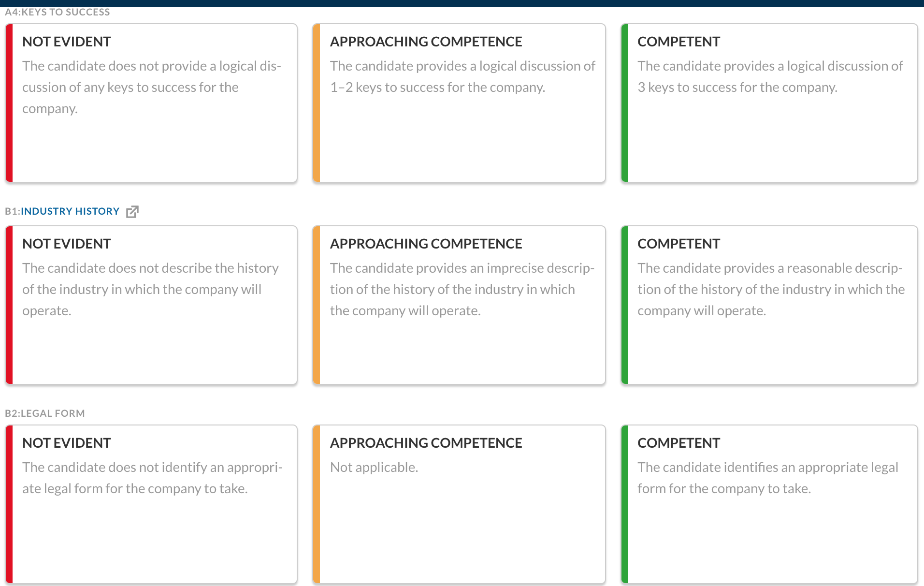Click green color bar on Legal Form card
The width and height of the screenshot is (924, 586).
coord(625,504)
